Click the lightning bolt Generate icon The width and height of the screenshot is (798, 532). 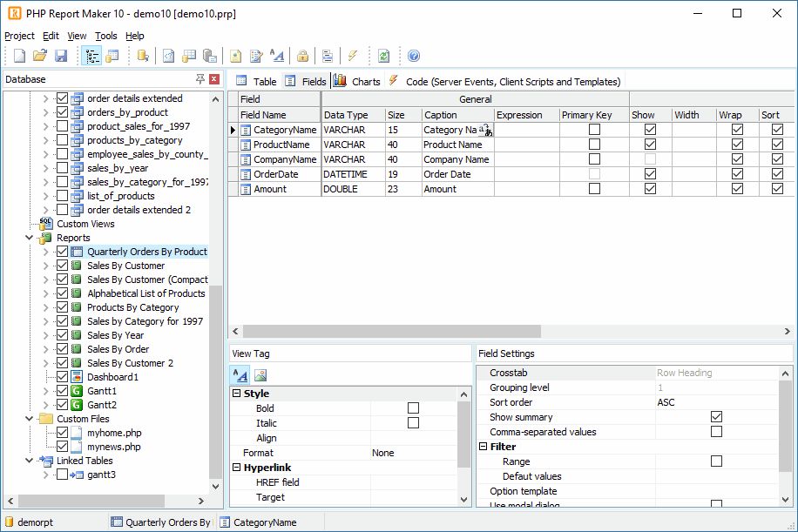point(353,56)
